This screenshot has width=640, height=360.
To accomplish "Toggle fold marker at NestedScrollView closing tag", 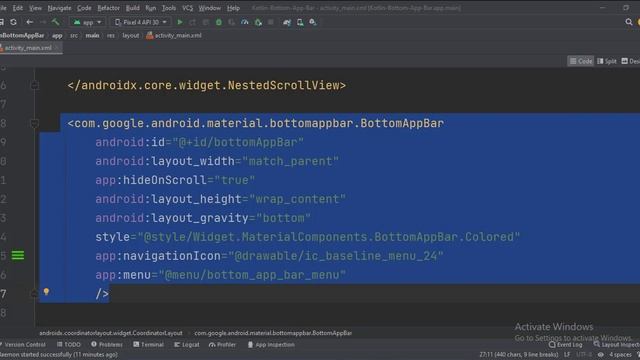I will coord(35,85).
